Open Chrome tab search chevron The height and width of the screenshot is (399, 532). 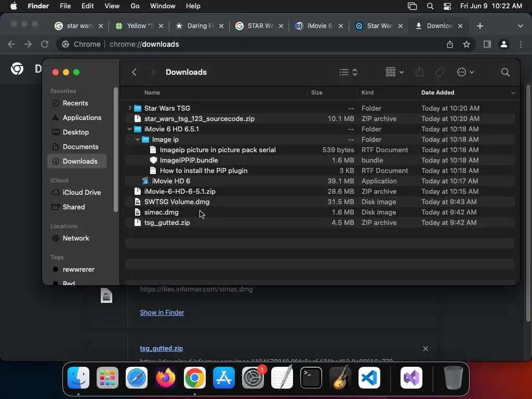coord(521,26)
